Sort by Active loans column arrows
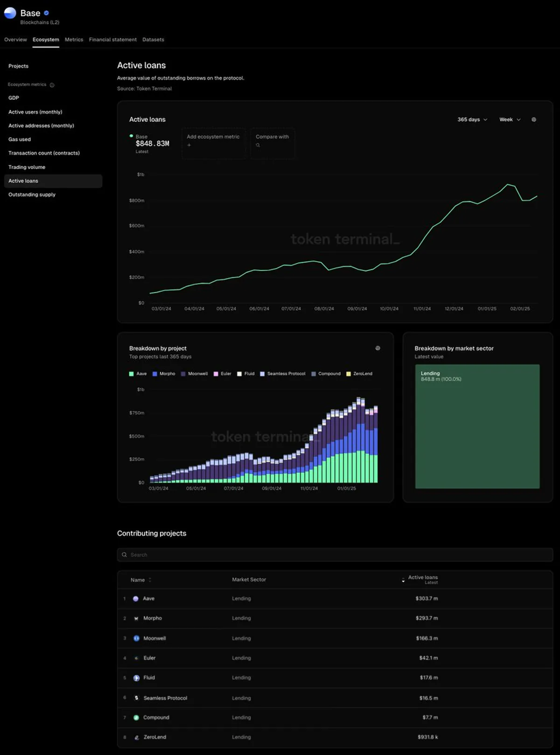560x755 pixels. tap(403, 580)
